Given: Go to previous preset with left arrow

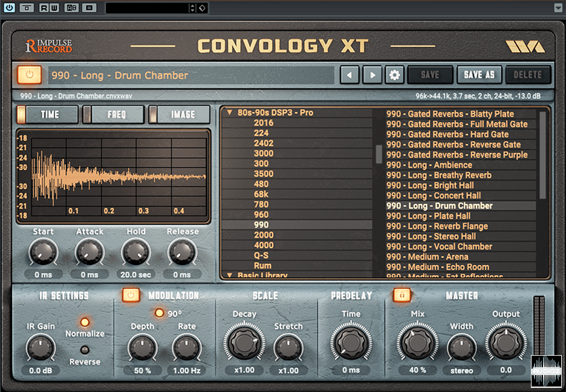Looking at the screenshot, I should click(x=350, y=75).
